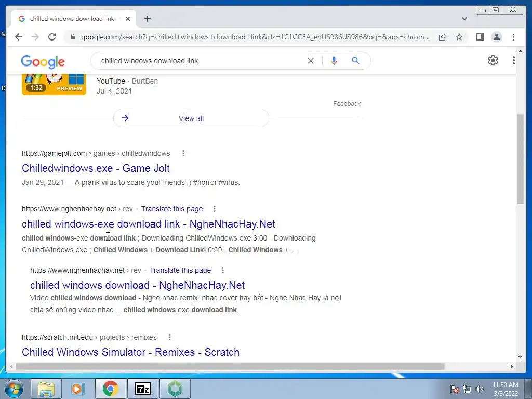Start a voice search with microphone
This screenshot has height=399, width=532.
coord(334,61)
